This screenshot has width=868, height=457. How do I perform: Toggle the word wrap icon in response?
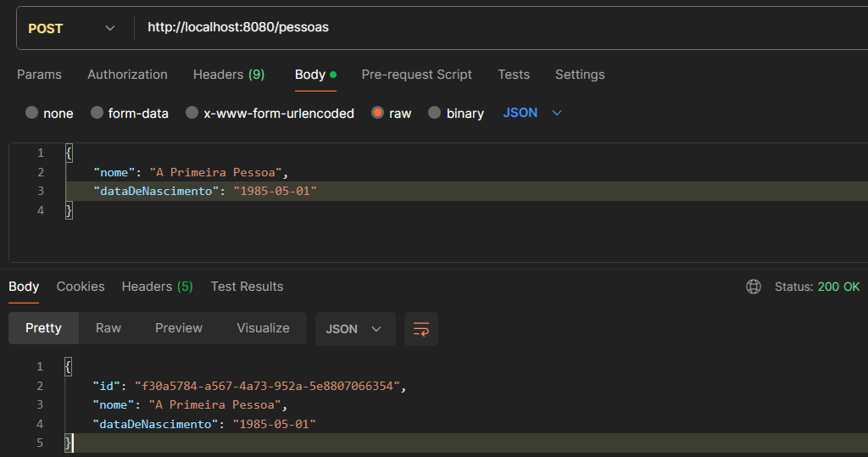[421, 329]
